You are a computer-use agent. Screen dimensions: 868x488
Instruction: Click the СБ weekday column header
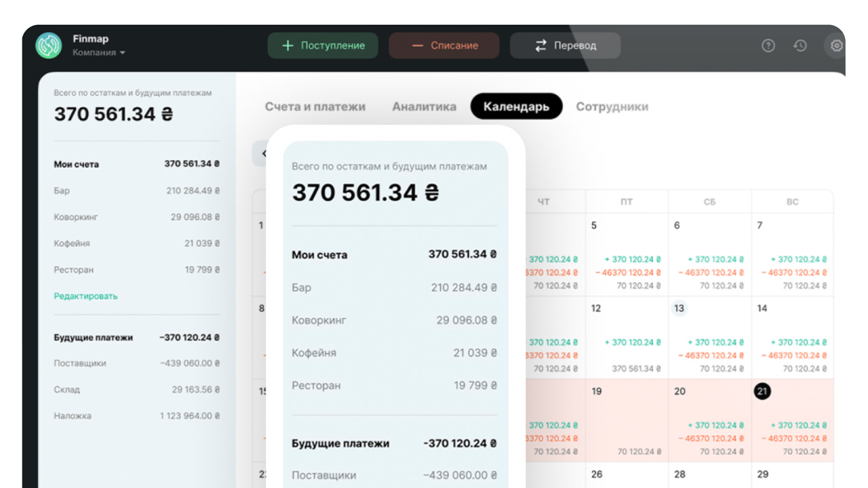click(x=709, y=202)
